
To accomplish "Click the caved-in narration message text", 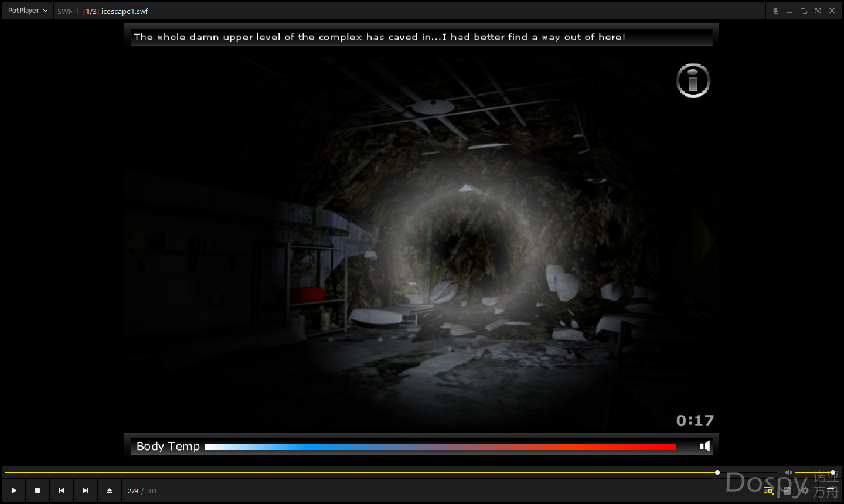I will tap(379, 37).
